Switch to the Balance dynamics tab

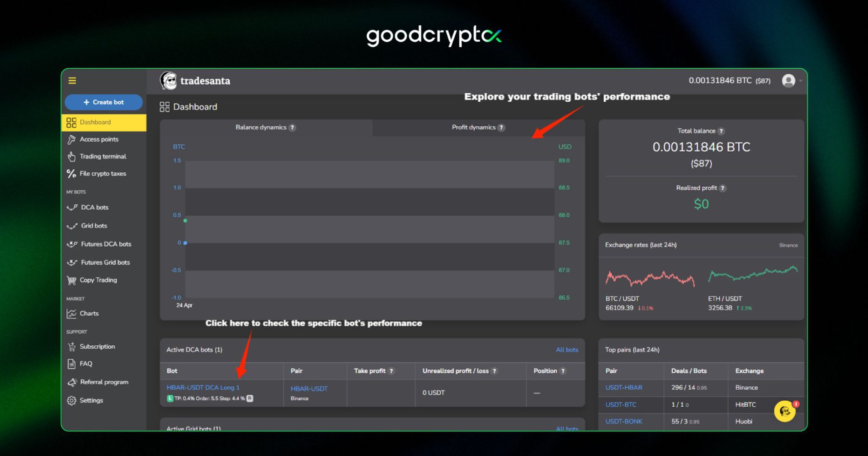[266, 128]
